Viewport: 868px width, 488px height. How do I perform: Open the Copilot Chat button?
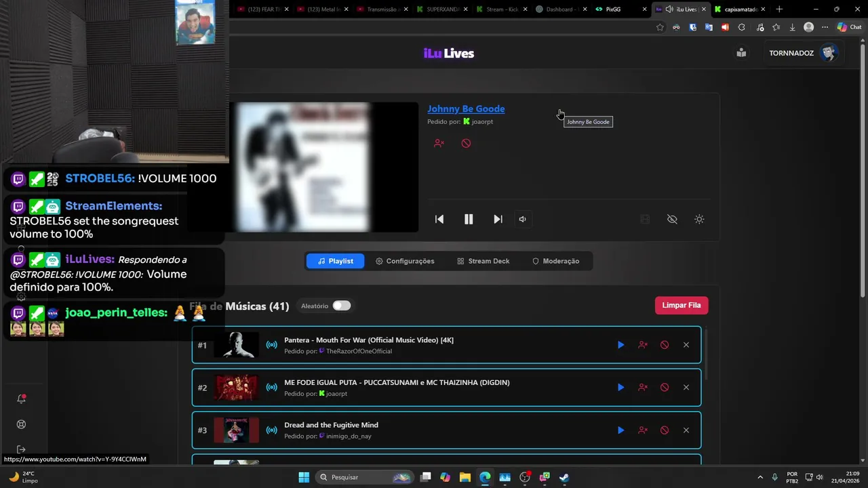(850, 27)
